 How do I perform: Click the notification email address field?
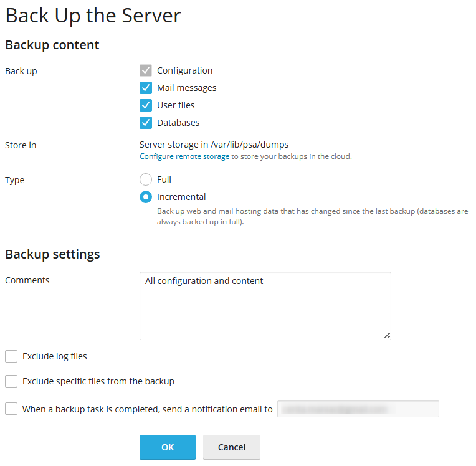pyautogui.click(x=358, y=409)
